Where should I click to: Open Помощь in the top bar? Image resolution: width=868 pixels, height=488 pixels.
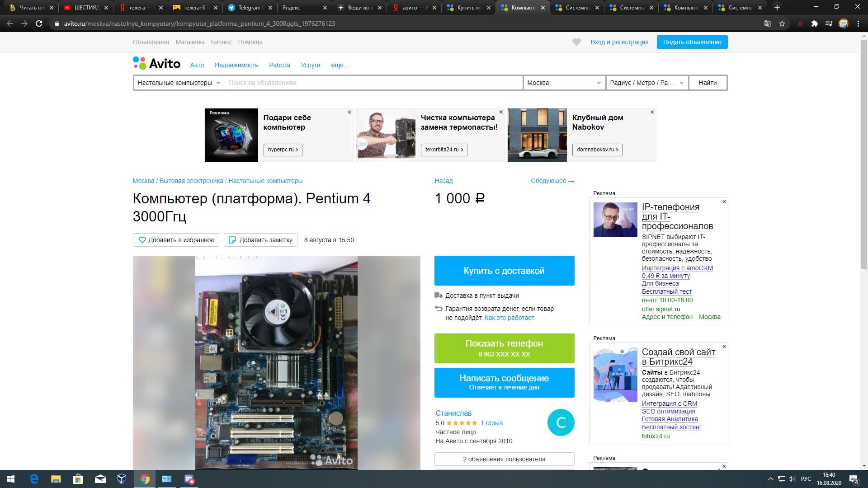point(250,42)
